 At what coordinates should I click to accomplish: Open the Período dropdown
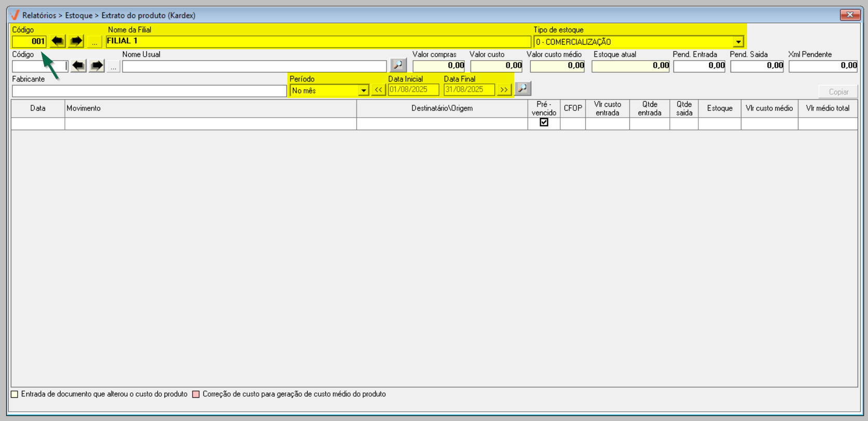pos(363,91)
